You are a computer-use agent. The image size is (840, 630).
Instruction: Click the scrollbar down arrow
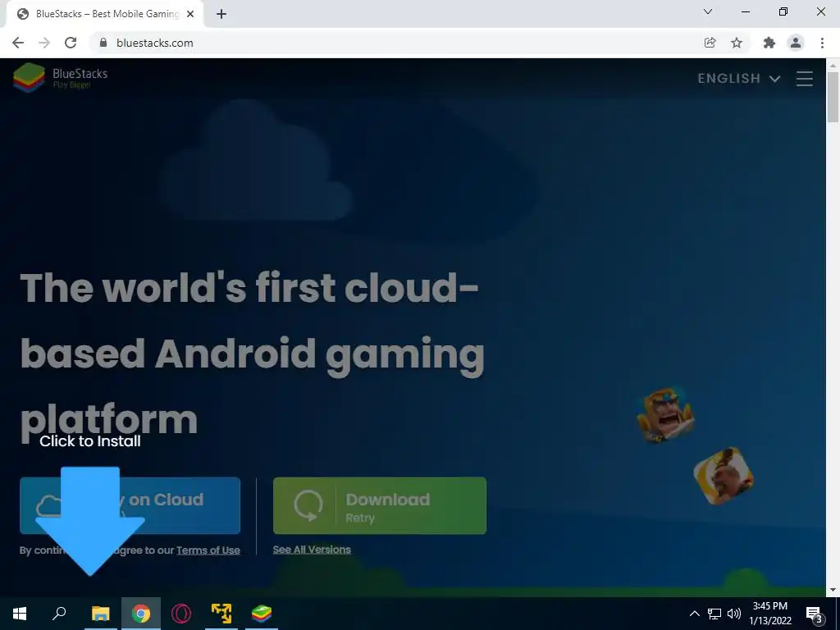click(x=833, y=590)
